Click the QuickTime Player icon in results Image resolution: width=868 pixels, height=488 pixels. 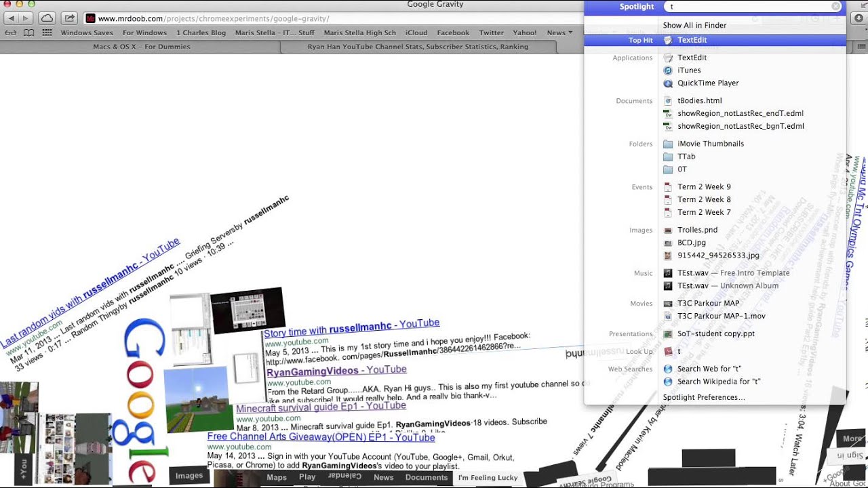click(668, 83)
